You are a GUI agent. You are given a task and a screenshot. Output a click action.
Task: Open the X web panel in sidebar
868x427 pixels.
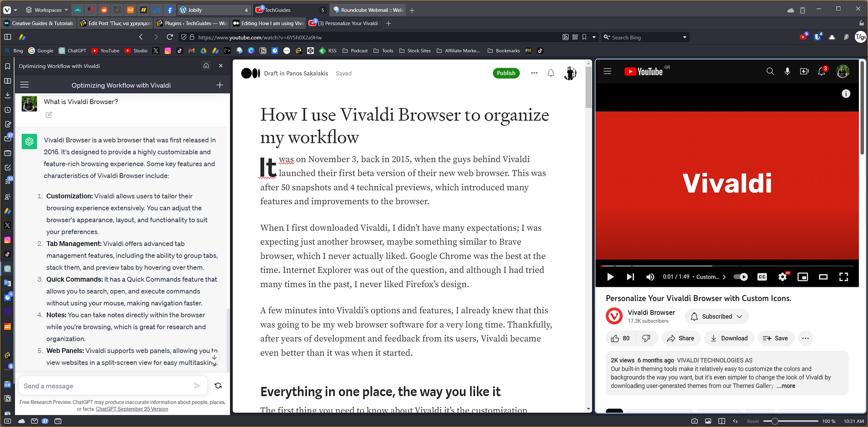coord(7,225)
